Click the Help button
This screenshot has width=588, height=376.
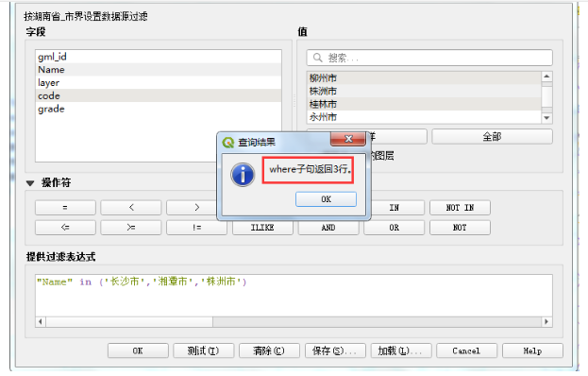coord(532,350)
